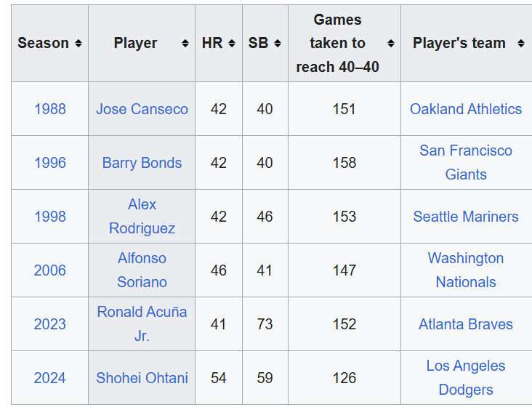Open the 1998 season link
The height and width of the screenshot is (418, 532).
click(50, 217)
